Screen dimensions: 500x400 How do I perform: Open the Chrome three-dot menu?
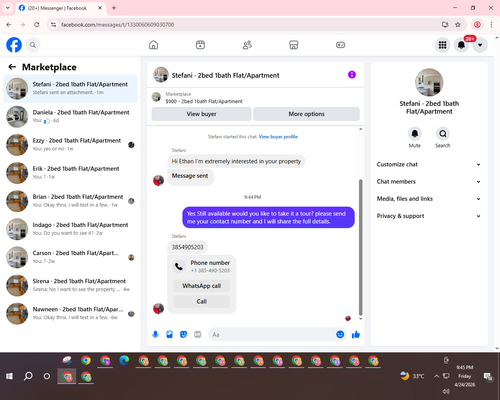[x=491, y=25]
